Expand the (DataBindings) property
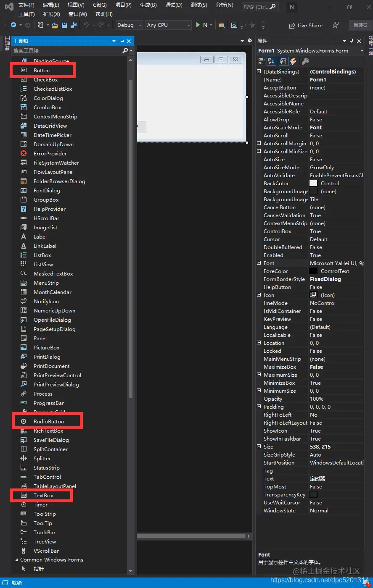373x588 pixels. 259,72
